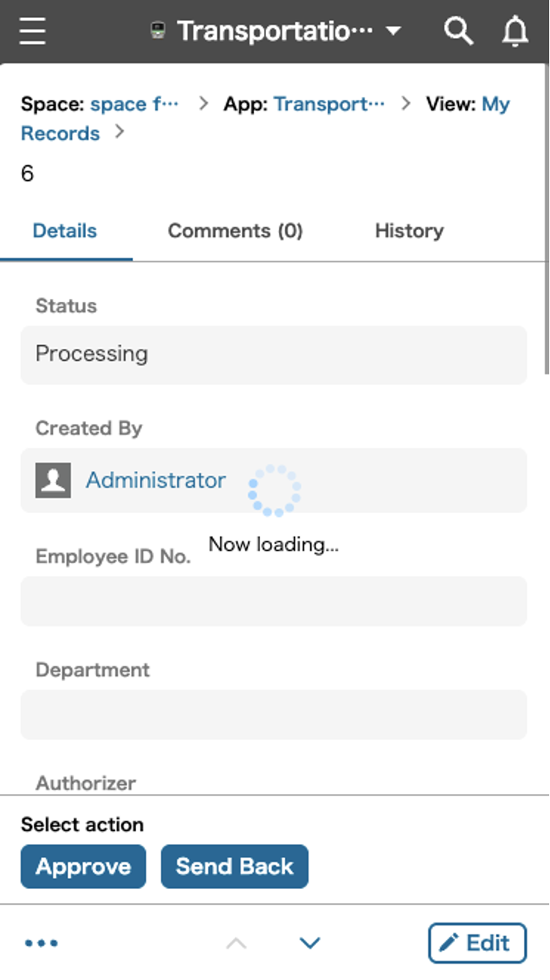
Task: Send Back the request
Action: pyautogui.click(x=235, y=866)
